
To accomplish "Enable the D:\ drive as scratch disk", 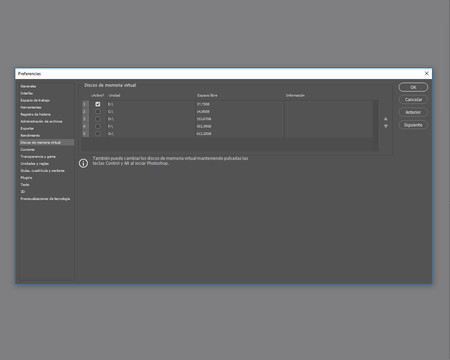I will point(98,119).
